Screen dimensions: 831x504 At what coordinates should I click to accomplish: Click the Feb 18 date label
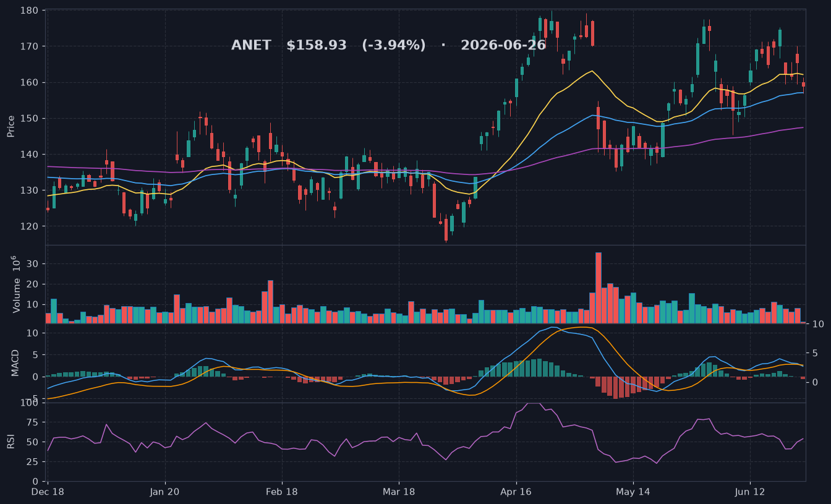(282, 492)
